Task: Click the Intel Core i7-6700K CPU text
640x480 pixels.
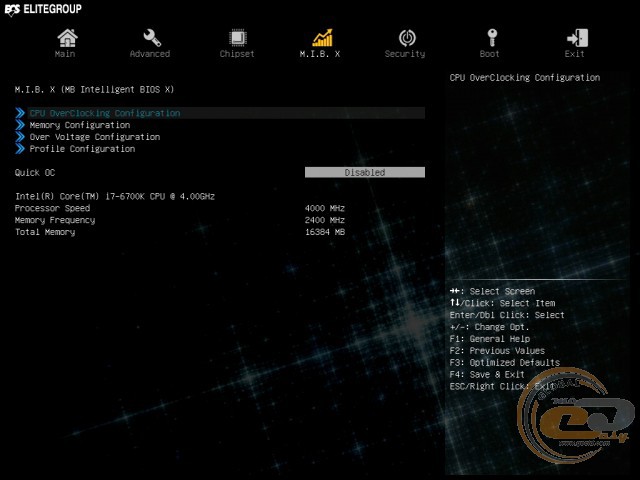Action: point(115,196)
